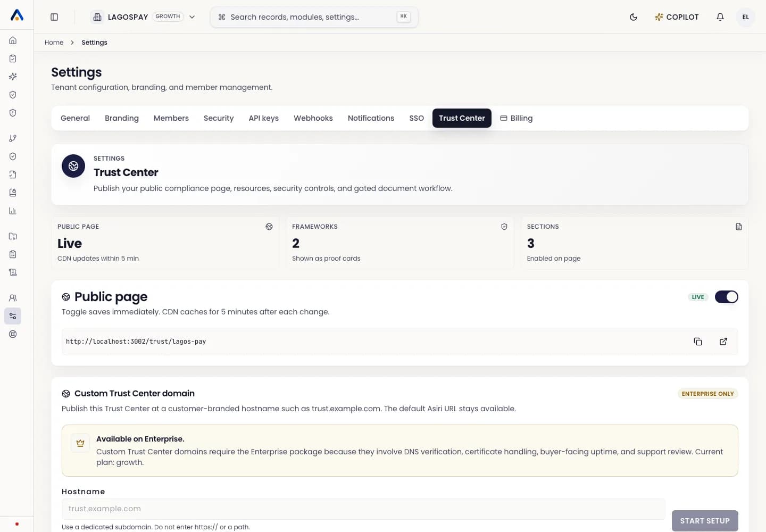Click the bar chart reports sidebar icon
766x532 pixels.
[x=13, y=211]
